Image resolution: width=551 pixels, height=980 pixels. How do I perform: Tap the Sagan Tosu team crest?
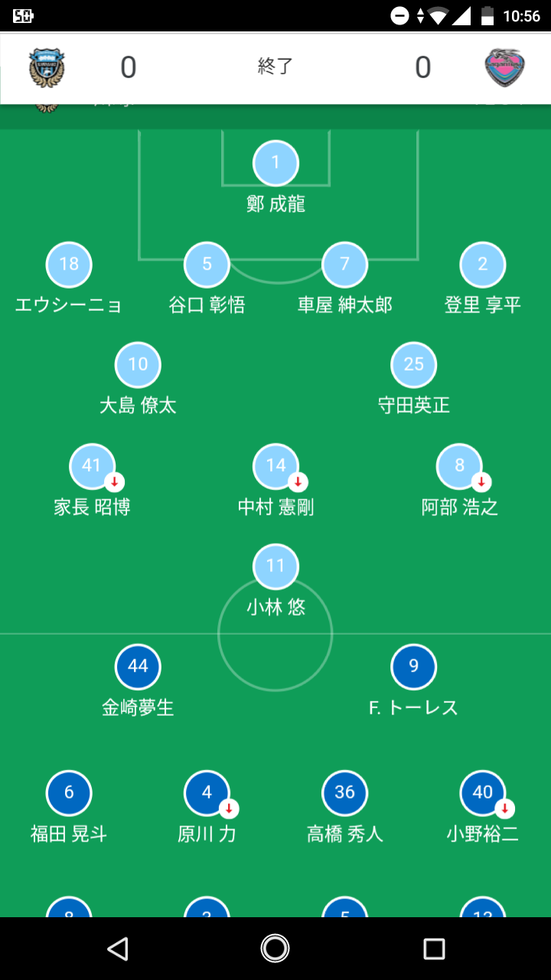[504, 68]
